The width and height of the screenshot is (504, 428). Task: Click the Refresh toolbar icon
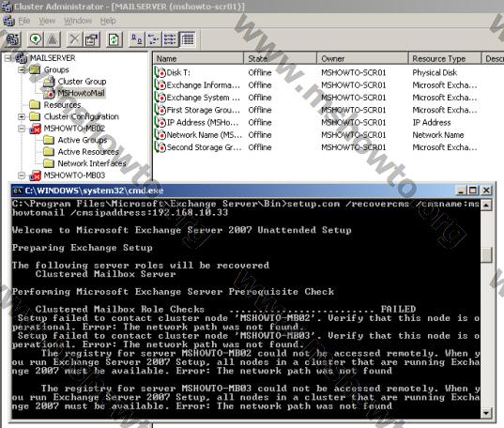click(115, 39)
